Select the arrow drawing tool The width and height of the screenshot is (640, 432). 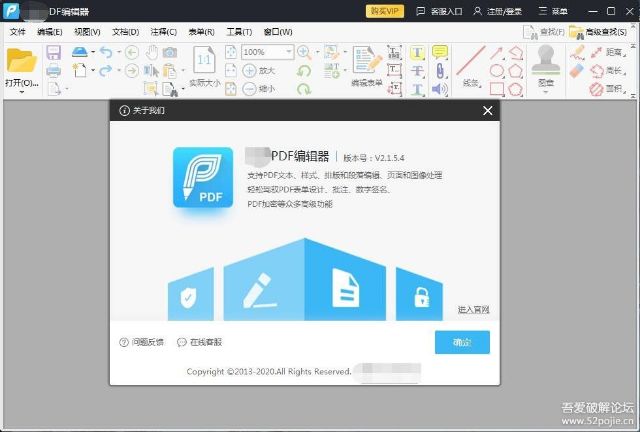[496, 53]
